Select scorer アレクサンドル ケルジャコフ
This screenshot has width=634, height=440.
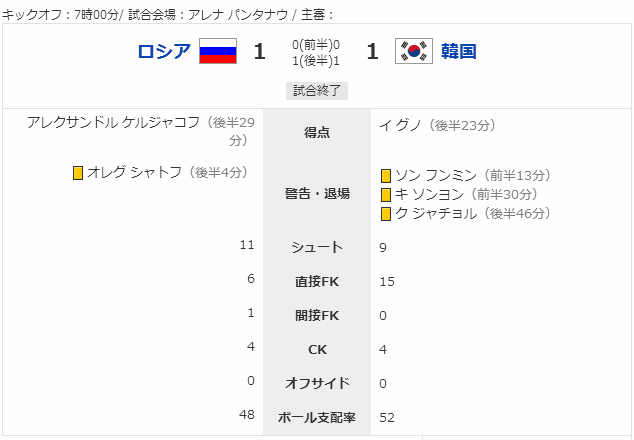113,122
